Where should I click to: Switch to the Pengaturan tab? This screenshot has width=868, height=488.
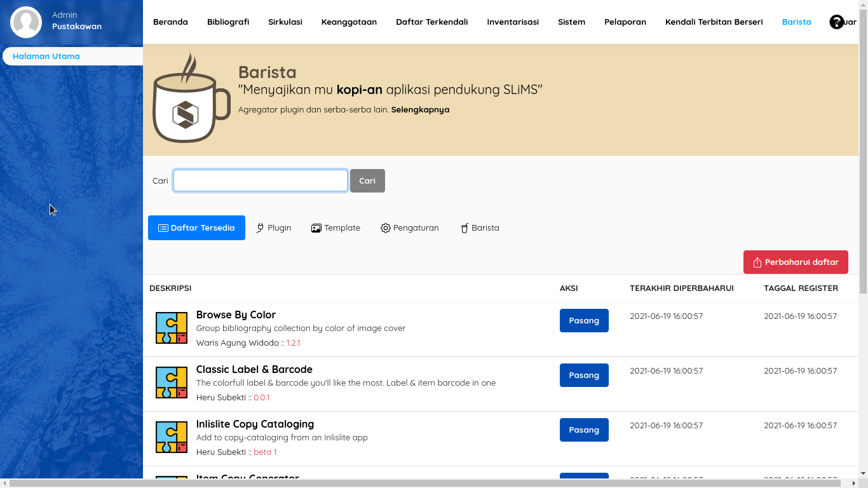pyautogui.click(x=410, y=228)
